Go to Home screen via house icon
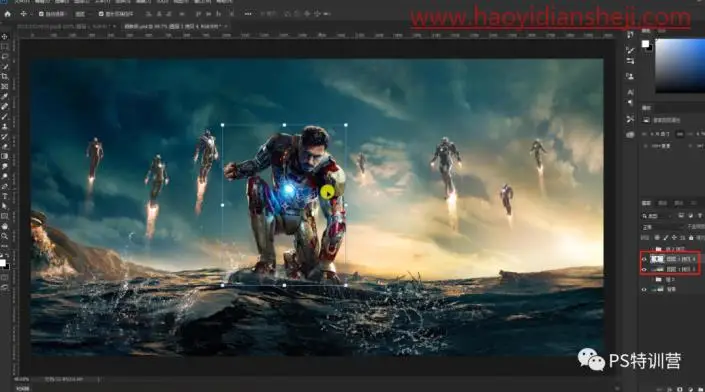 pos(7,14)
